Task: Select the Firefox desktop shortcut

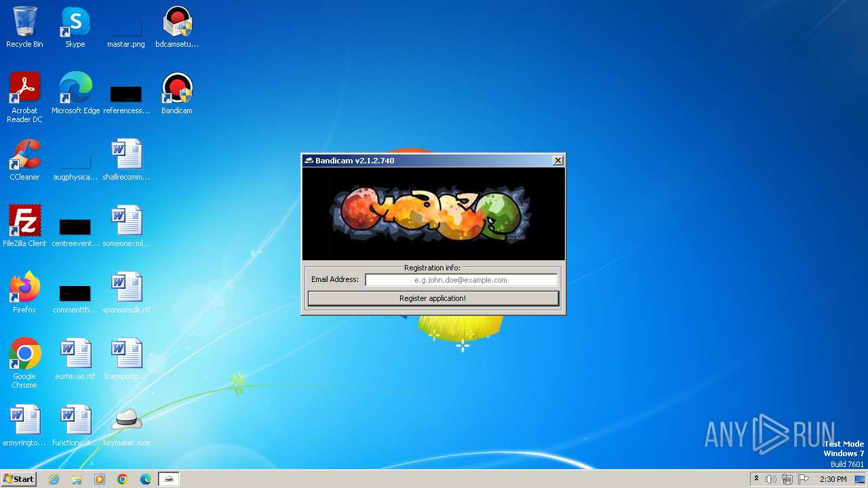Action: (24, 293)
